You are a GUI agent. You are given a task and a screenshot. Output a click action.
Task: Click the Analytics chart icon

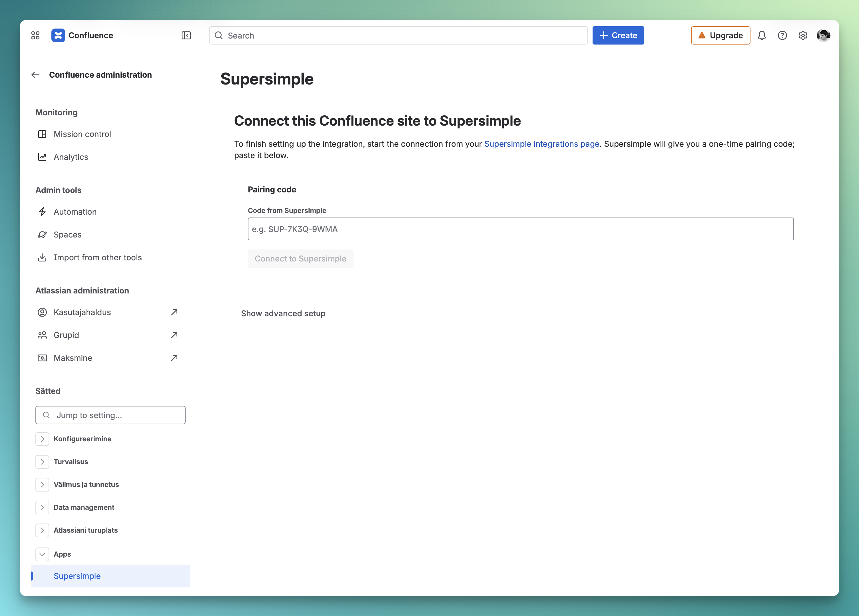(42, 157)
